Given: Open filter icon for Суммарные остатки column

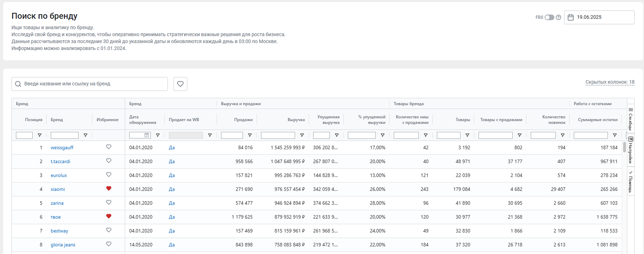Looking at the screenshot, I should (615, 135).
